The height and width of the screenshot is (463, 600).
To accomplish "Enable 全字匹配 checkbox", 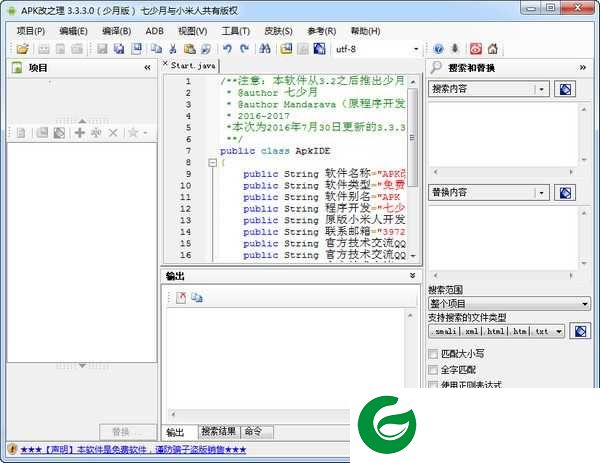I will click(433, 370).
